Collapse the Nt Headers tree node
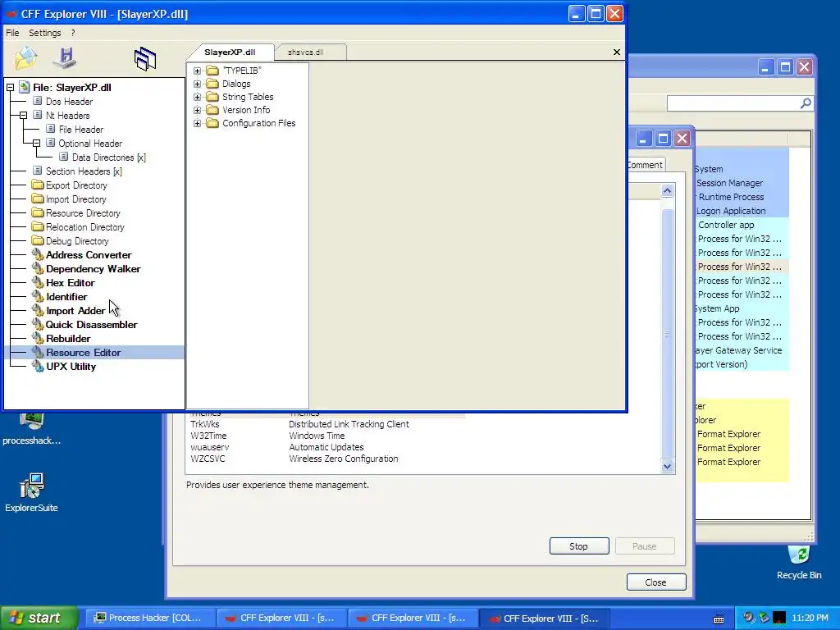 [23, 115]
